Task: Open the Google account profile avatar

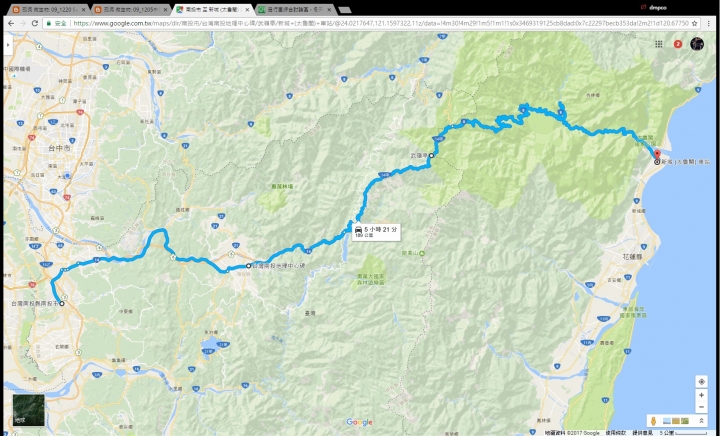Action: (697, 44)
